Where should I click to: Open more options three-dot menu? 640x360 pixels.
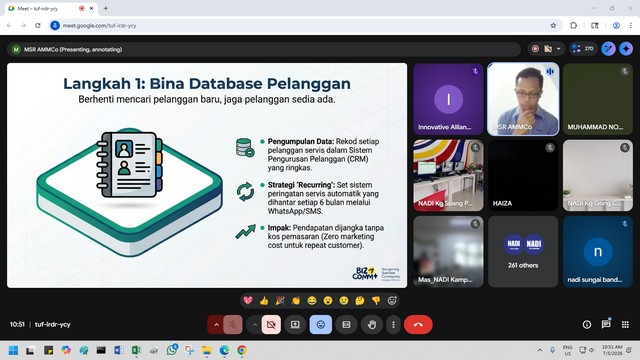[x=393, y=324]
